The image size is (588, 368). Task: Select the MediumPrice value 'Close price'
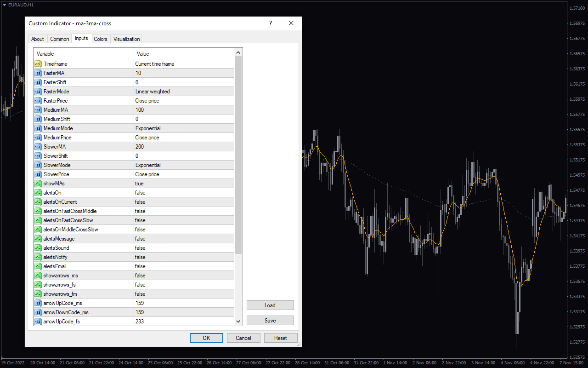point(147,138)
